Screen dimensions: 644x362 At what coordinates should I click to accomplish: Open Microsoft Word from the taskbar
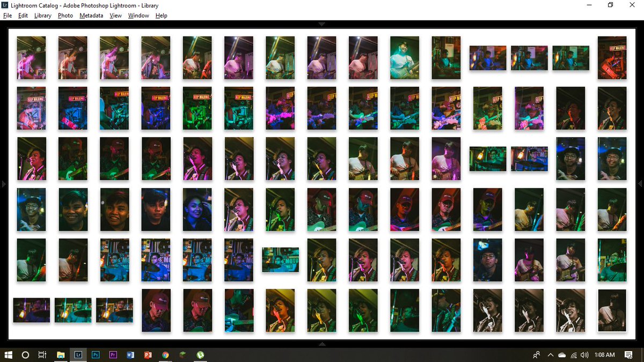[130, 354]
